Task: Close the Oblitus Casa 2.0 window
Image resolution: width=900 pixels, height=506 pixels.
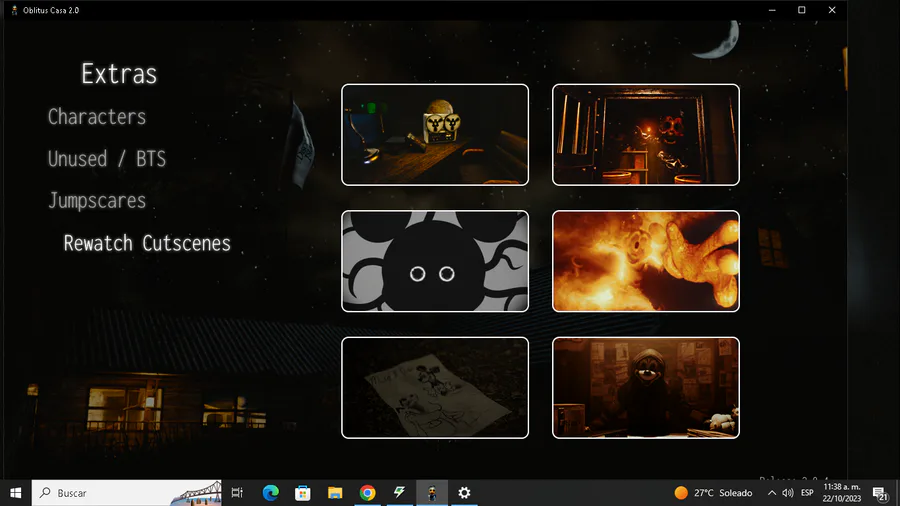Action: pos(832,10)
